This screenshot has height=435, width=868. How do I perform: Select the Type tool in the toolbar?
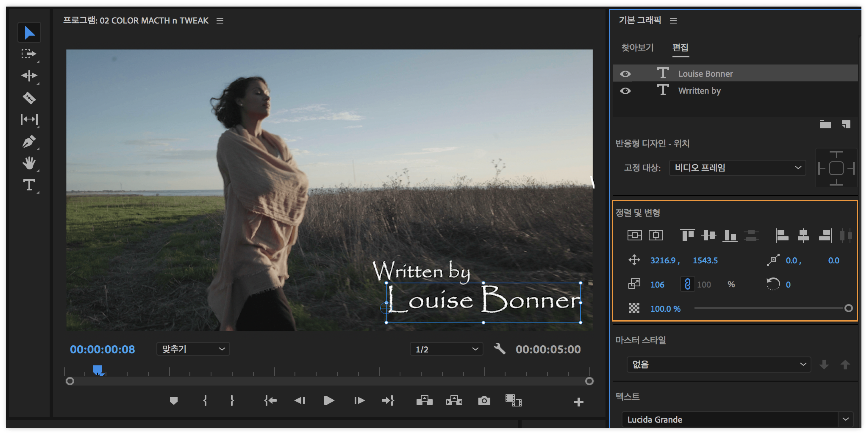tap(29, 185)
